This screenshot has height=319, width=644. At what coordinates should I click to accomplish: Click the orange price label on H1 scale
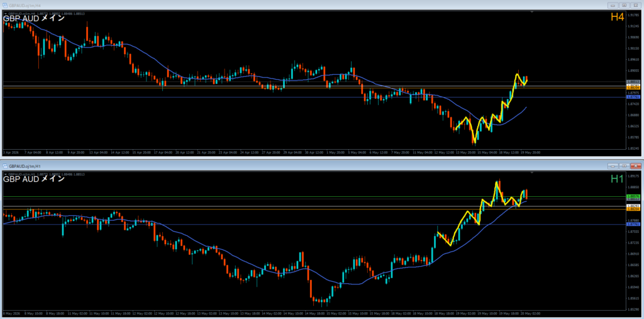pyautogui.click(x=633, y=209)
